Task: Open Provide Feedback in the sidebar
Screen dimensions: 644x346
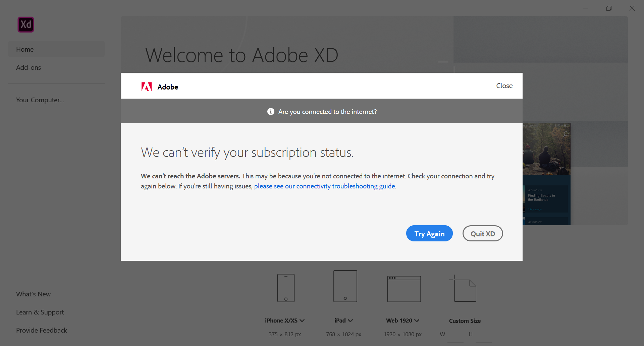Action: tap(42, 330)
